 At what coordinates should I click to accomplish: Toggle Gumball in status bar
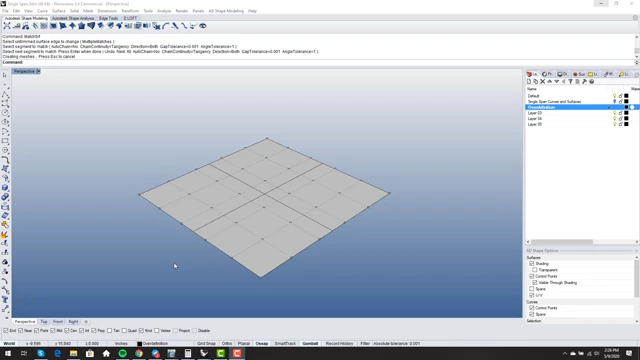(310, 344)
